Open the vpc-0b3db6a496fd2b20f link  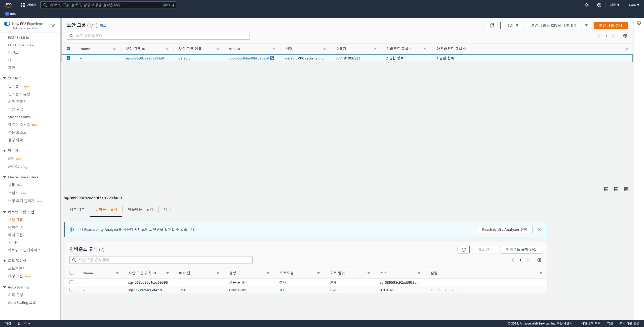[x=249, y=58]
